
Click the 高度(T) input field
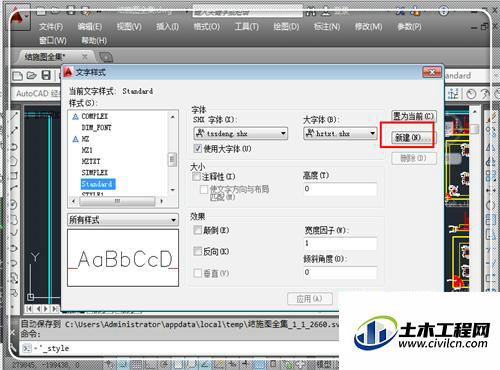click(340, 189)
